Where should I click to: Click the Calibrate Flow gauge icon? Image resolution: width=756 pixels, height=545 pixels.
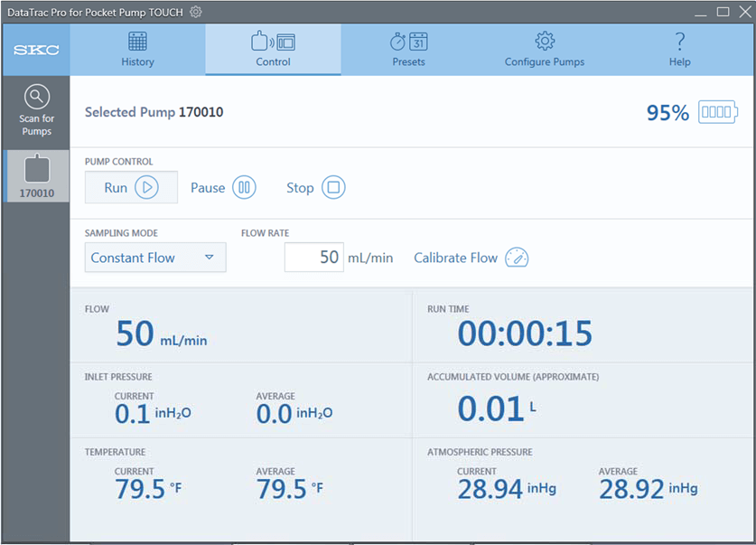pyautogui.click(x=517, y=258)
